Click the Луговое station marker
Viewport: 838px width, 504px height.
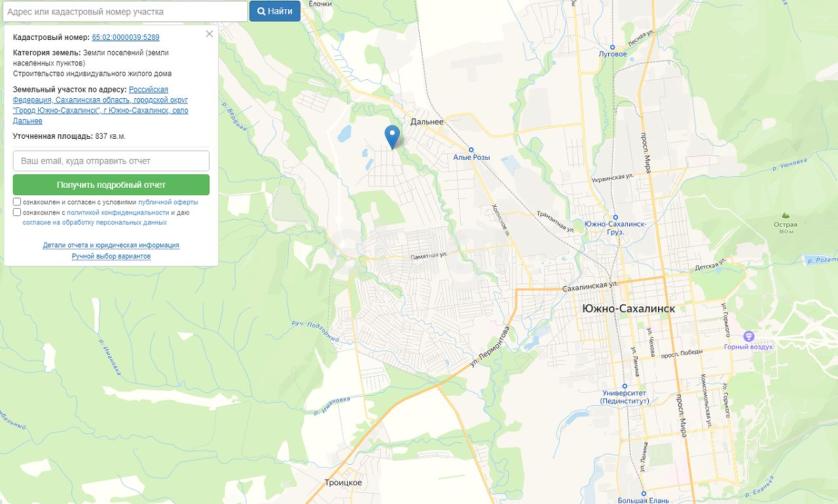(613, 47)
